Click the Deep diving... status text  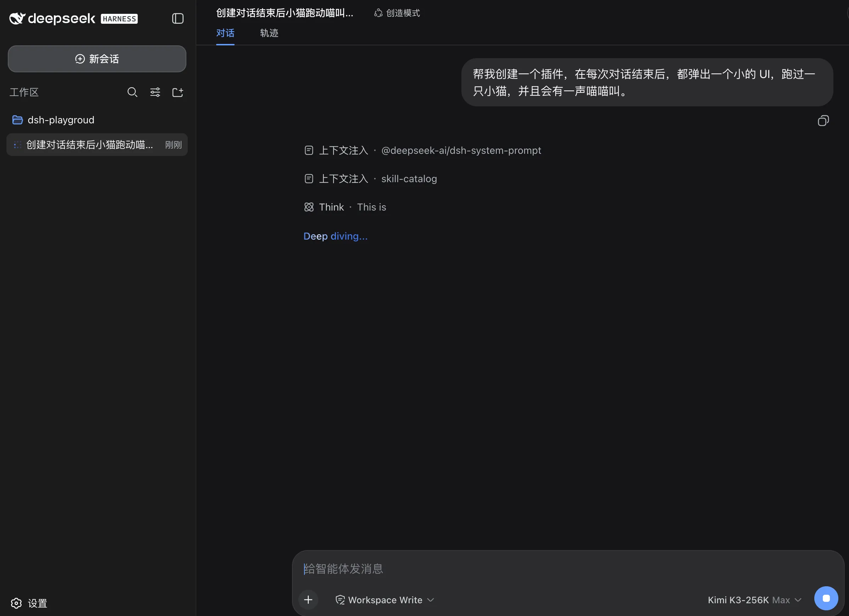click(336, 236)
